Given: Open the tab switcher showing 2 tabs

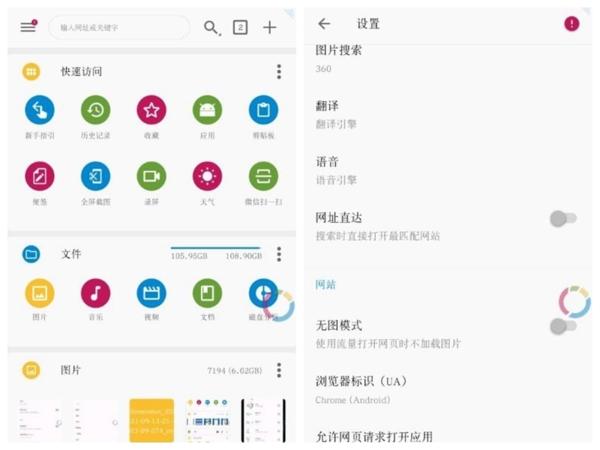Looking at the screenshot, I should 240,27.
